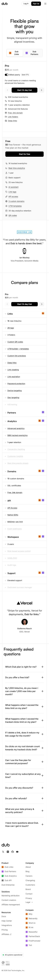
Task: Click the Start for free button
Action: 25,154
